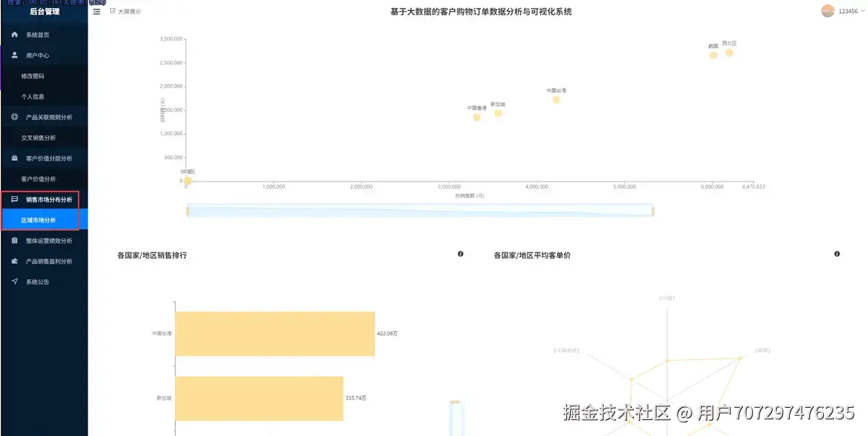Toggle the sidebar with the hamburger icon
Image resolution: width=868 pixels, height=436 pixels.
(x=96, y=11)
